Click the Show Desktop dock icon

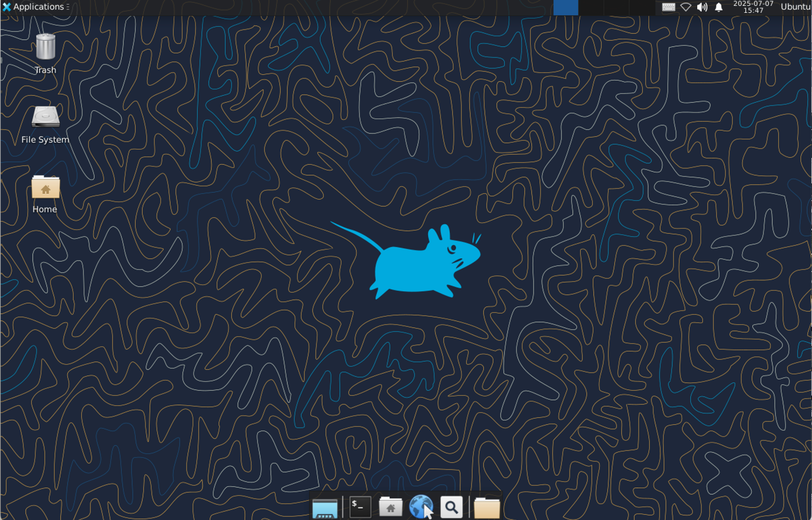pos(325,508)
